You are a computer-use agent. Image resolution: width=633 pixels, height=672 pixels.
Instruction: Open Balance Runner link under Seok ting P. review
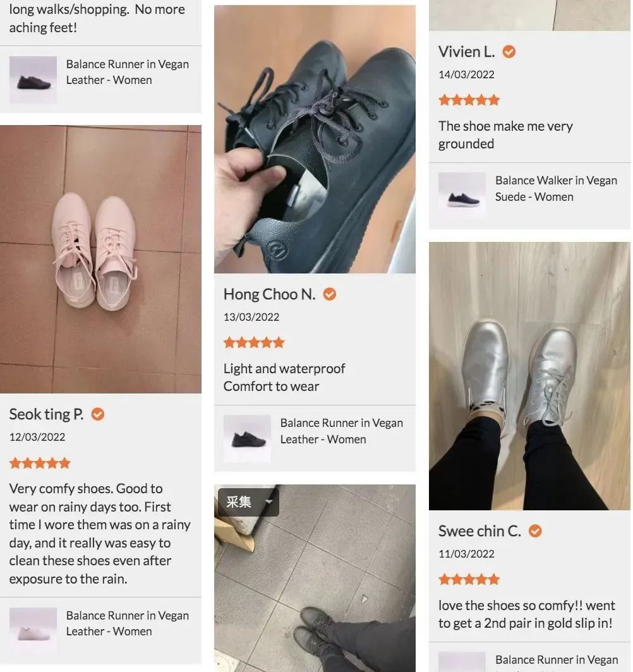click(127, 623)
